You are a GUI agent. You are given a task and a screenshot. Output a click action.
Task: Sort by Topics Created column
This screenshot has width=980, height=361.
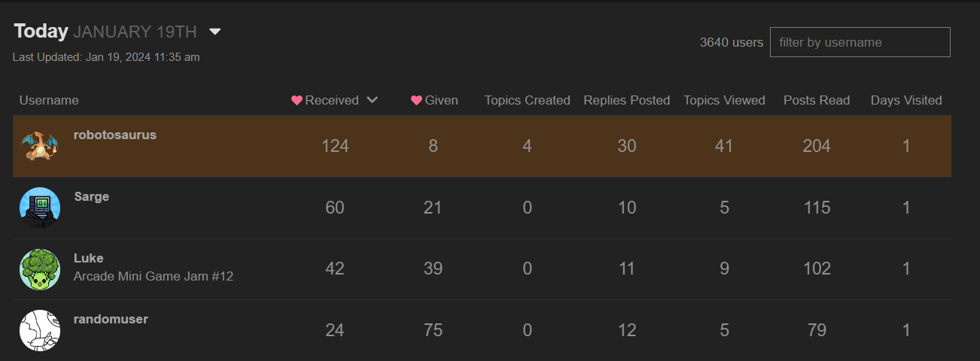[x=527, y=101]
